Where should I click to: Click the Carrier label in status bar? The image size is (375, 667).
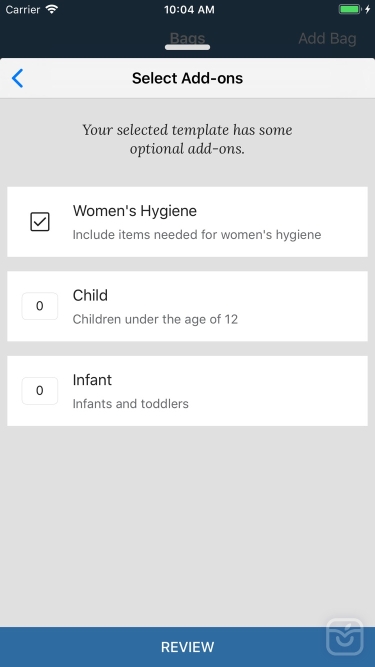[23, 9]
